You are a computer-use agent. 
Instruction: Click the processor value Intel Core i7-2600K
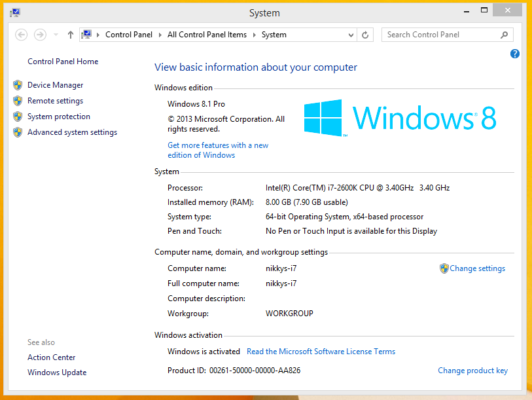(x=357, y=188)
